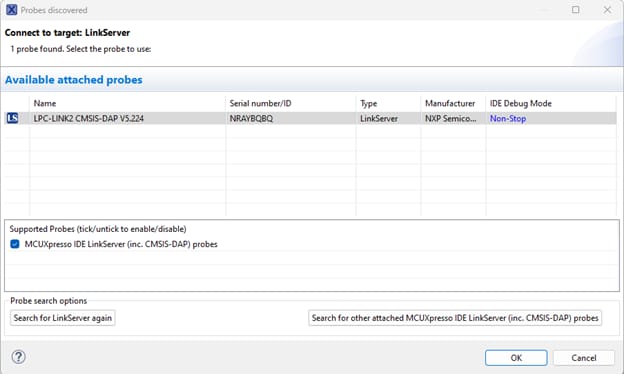Close the Probes discovered window

point(607,10)
